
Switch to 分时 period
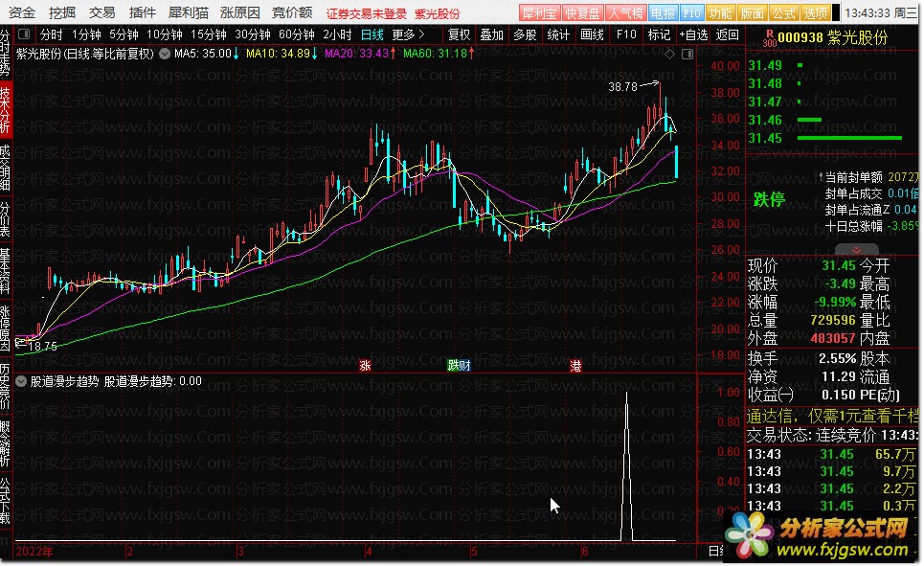click(52, 34)
